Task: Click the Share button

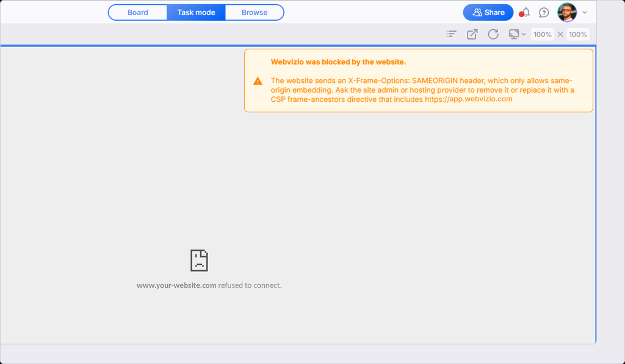Action: [488, 12]
